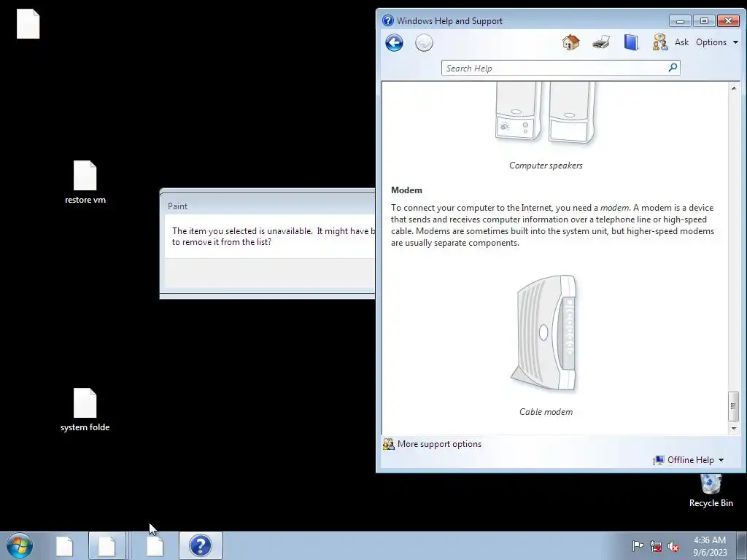
Task: Click the first taskbar blank file icon
Action: tap(64, 546)
